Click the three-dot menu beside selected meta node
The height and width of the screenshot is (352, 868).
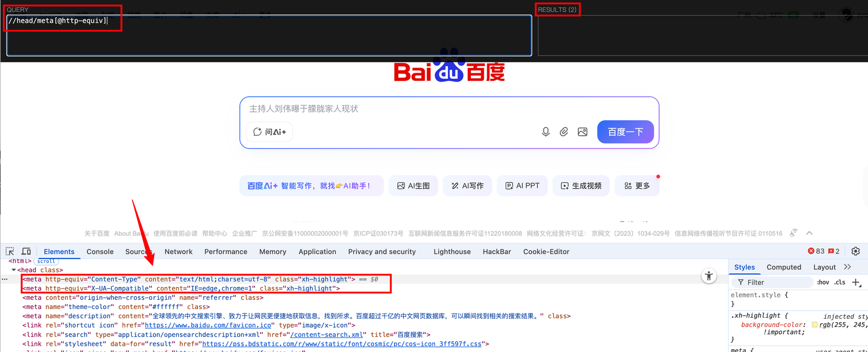coord(5,279)
